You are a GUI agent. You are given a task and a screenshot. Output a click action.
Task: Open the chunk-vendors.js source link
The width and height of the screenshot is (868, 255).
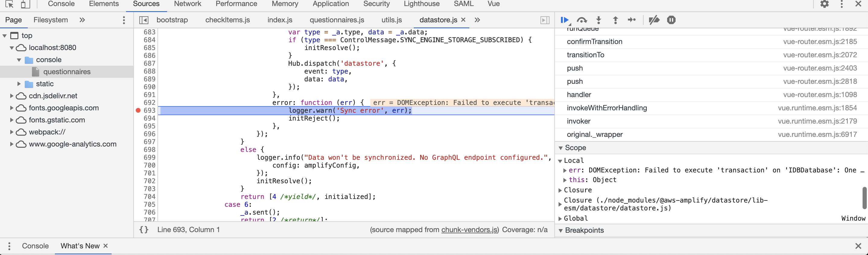[x=469, y=230]
